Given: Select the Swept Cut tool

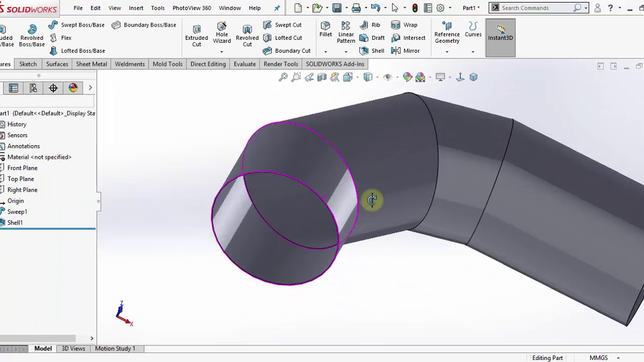Looking at the screenshot, I should [282, 25].
